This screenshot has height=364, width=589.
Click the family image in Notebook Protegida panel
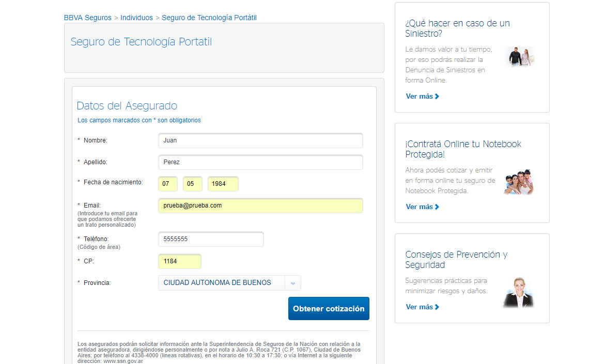click(519, 182)
